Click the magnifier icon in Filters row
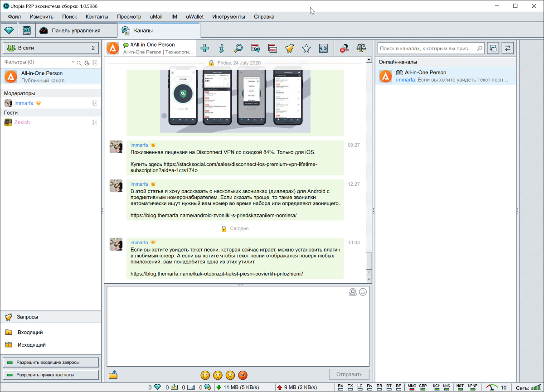544x392 pixels. (78, 63)
